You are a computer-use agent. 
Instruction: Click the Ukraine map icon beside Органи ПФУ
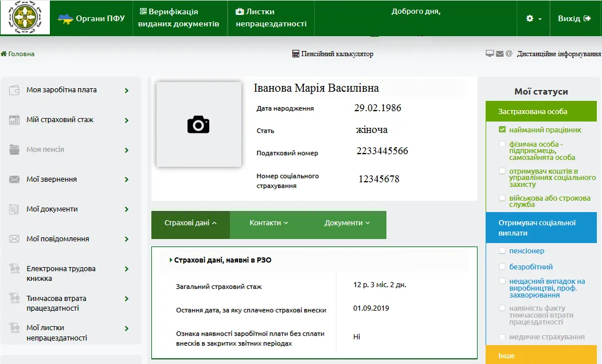[65, 18]
